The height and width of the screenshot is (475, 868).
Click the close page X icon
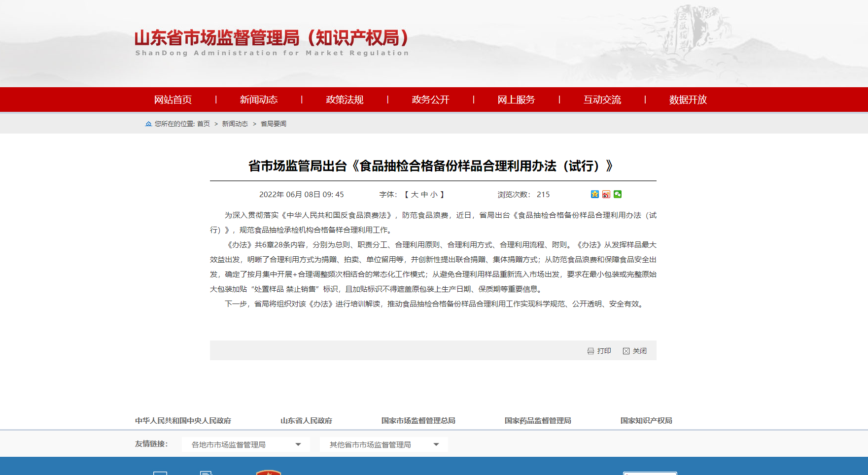[x=626, y=351]
